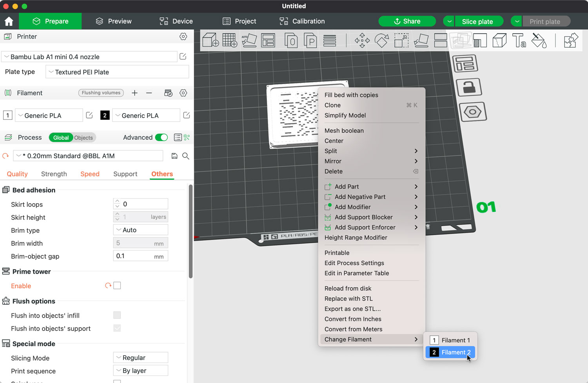Select the Rotate tool
588x383 pixels.
coord(382,40)
